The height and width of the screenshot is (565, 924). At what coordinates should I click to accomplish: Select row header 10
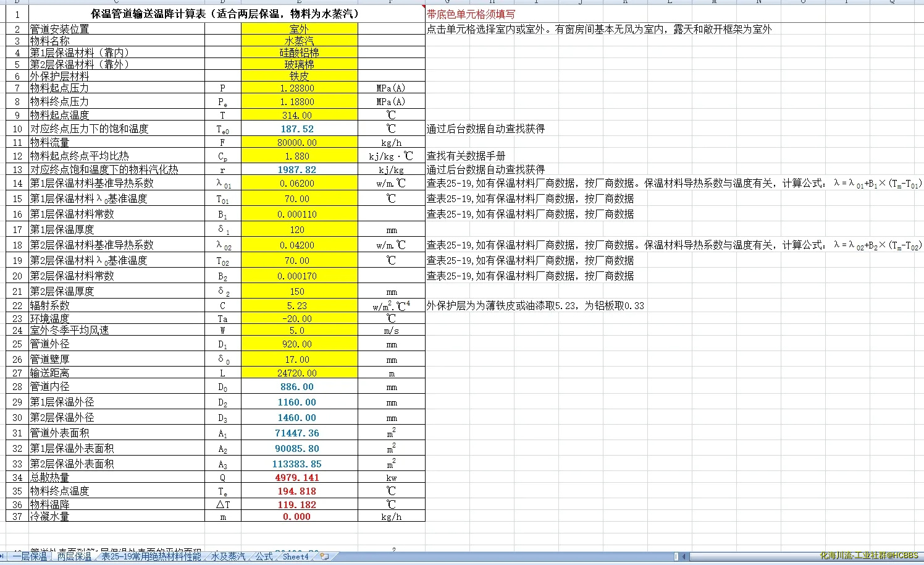tap(17, 129)
